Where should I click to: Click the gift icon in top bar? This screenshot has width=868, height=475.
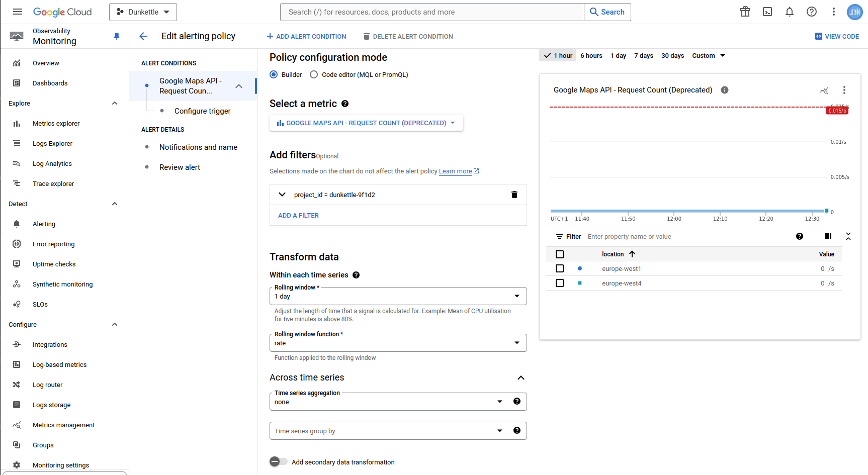745,12
